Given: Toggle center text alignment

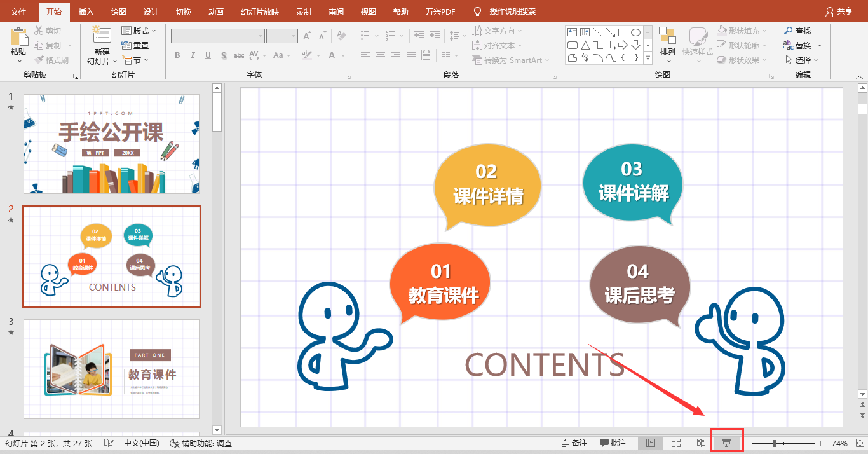Looking at the screenshot, I should [x=381, y=55].
